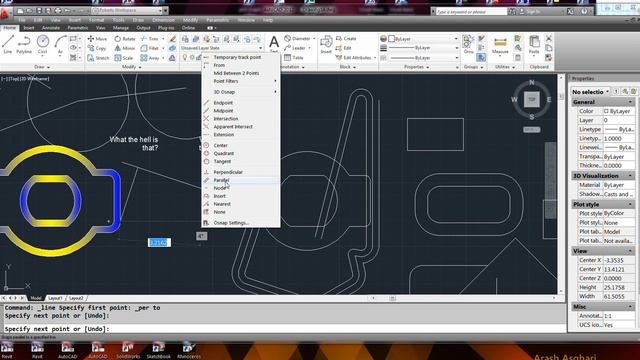
Task: Click the Scale tool
Action: (124, 58)
